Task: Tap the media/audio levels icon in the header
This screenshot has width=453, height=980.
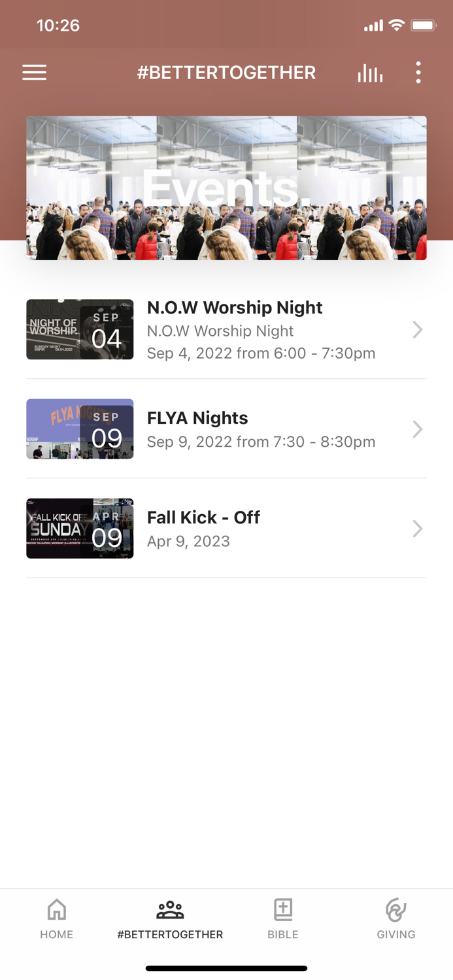Action: [x=370, y=72]
